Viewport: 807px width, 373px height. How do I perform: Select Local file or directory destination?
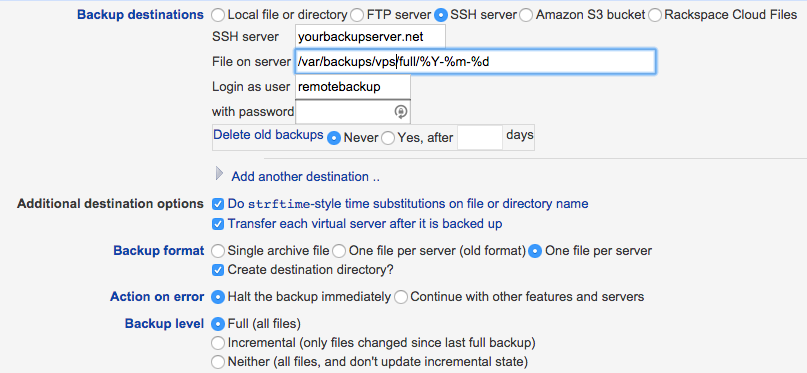218,15
